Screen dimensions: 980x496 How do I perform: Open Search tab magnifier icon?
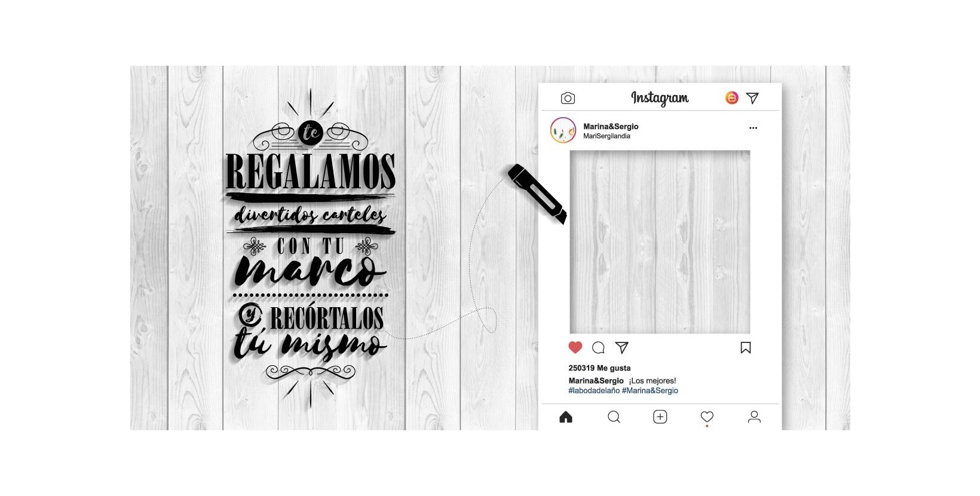tap(614, 417)
